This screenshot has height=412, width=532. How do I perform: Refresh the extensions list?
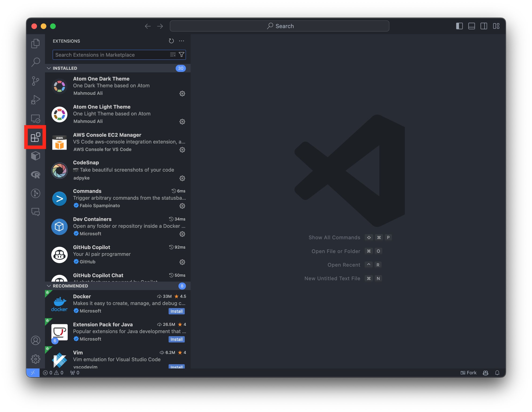(171, 41)
